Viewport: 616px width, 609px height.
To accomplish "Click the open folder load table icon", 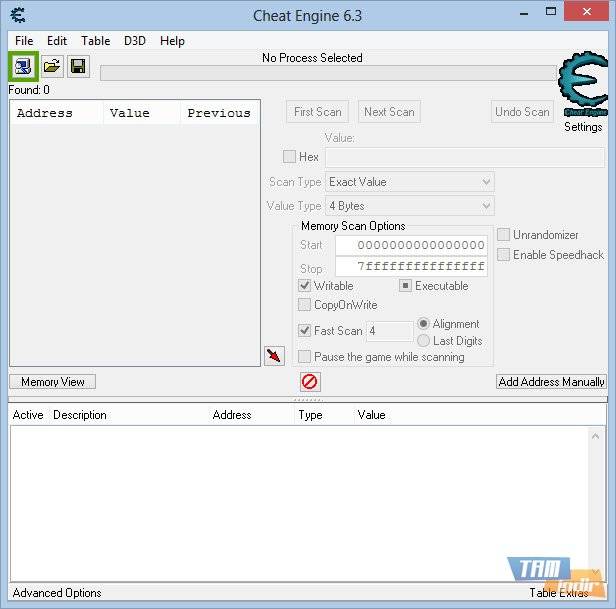I will click(51, 67).
